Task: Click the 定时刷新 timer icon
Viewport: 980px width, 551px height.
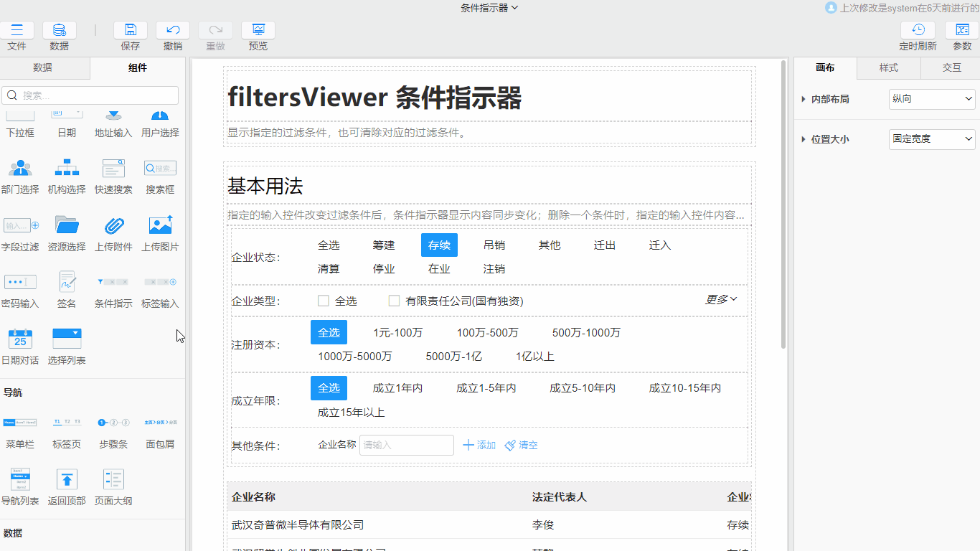Action: (x=918, y=30)
